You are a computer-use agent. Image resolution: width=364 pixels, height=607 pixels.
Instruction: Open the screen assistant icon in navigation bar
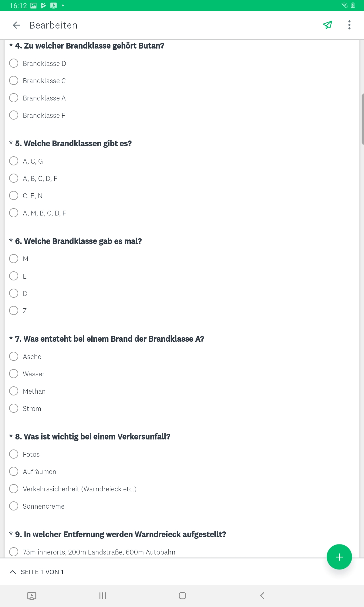[x=32, y=596]
